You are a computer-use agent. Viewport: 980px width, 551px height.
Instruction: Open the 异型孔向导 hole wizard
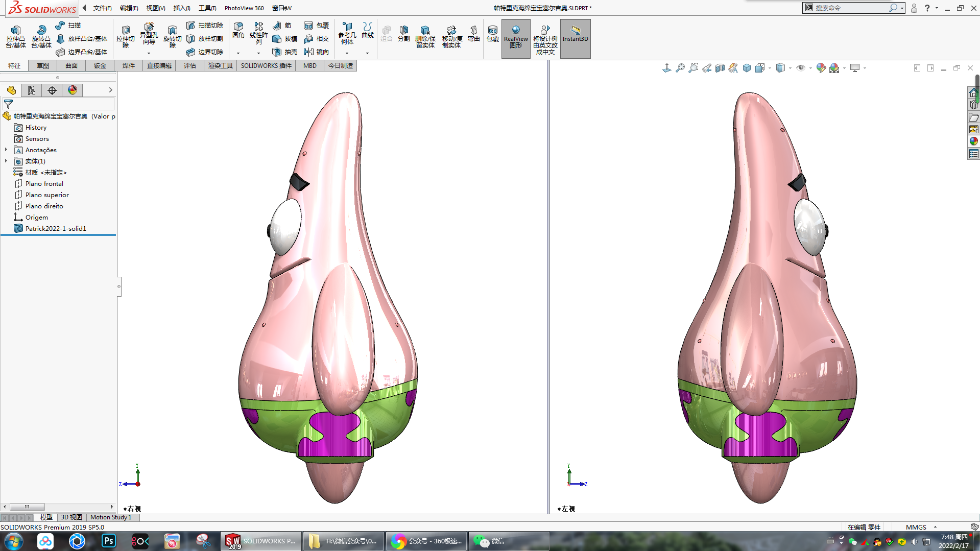(149, 34)
